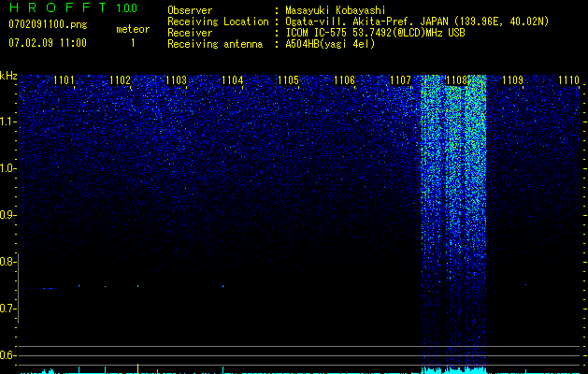Click the 1.1 kHz axis label

pyautogui.click(x=8, y=122)
